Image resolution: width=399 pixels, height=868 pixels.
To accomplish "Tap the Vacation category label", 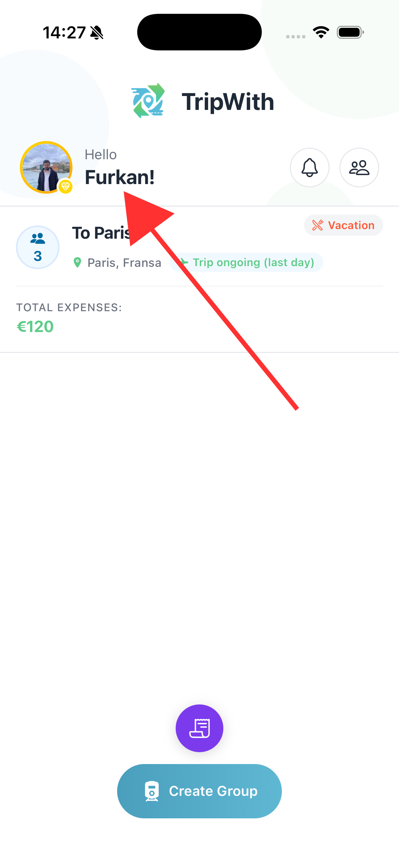I will 351,225.
